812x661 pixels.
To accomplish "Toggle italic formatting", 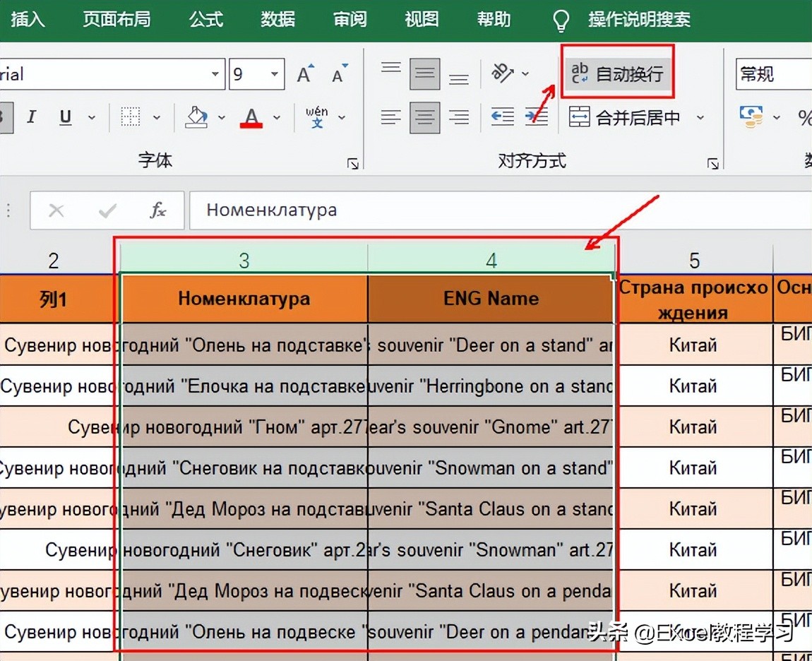I will pos(32,117).
